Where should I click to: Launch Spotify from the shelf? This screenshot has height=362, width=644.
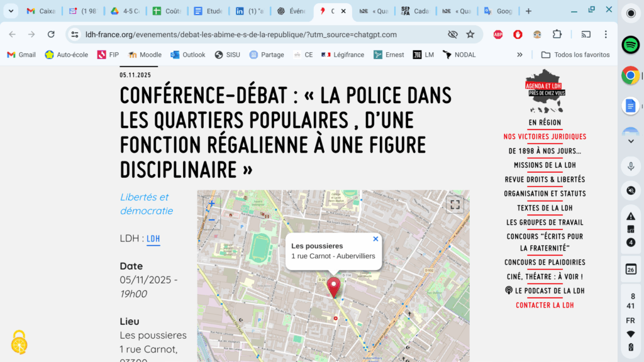630,45
